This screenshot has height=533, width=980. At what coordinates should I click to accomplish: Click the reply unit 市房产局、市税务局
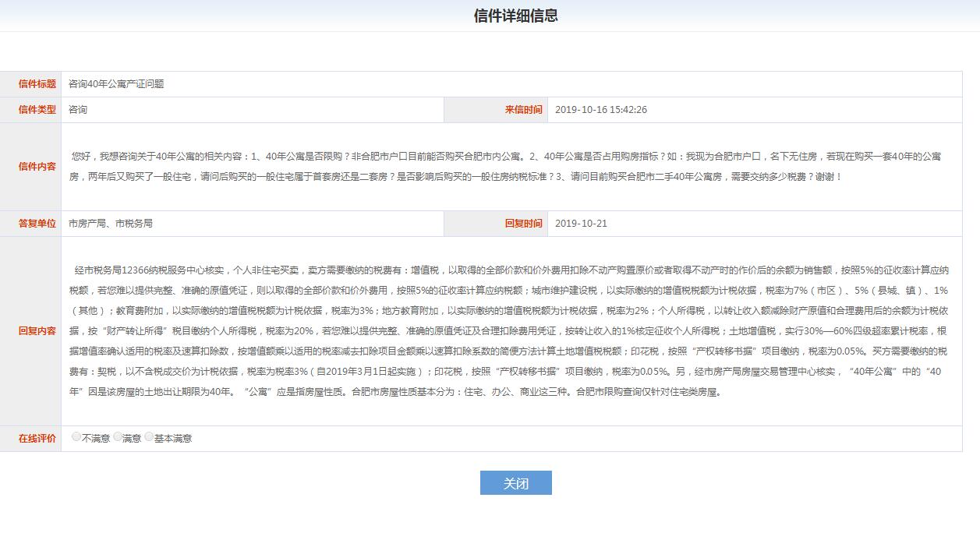pos(111,224)
